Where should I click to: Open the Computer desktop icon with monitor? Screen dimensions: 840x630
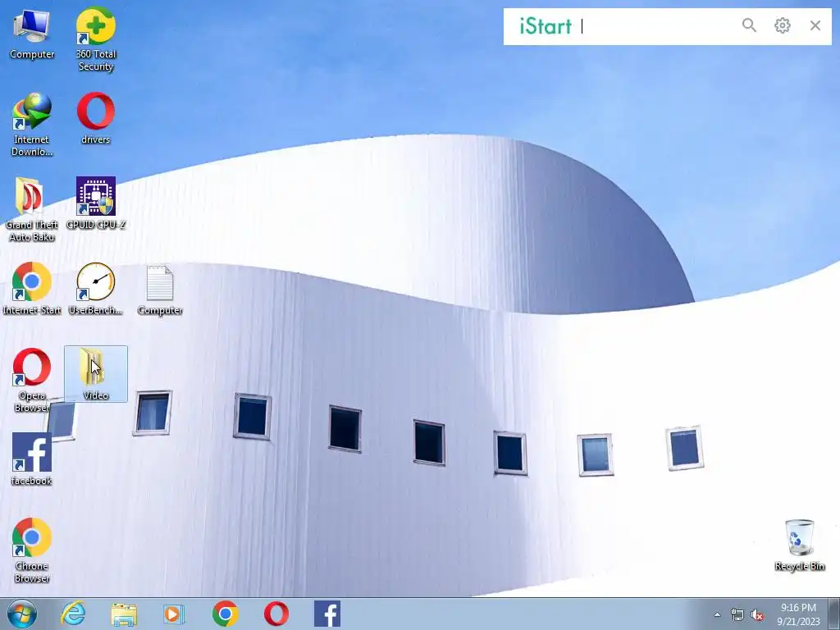tap(32, 34)
